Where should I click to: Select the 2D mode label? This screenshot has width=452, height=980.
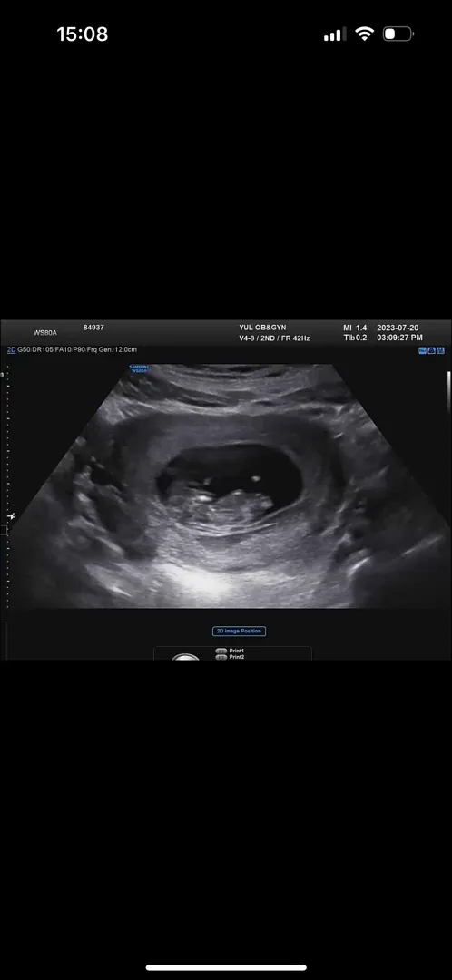point(11,350)
